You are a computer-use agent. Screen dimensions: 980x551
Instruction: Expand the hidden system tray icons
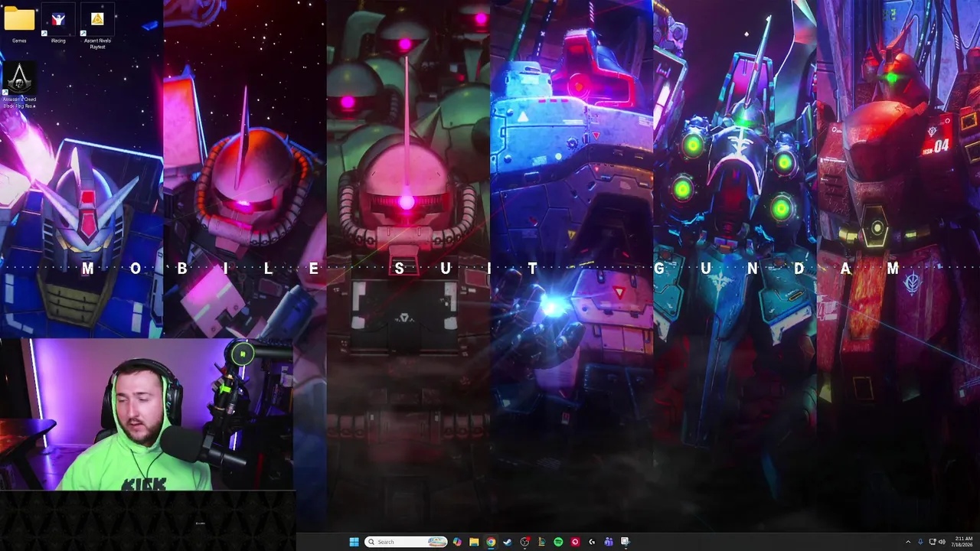point(909,542)
